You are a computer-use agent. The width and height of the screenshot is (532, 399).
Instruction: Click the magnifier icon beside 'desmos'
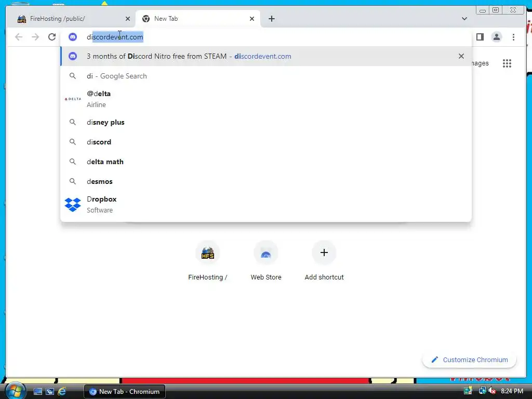pyautogui.click(x=73, y=181)
